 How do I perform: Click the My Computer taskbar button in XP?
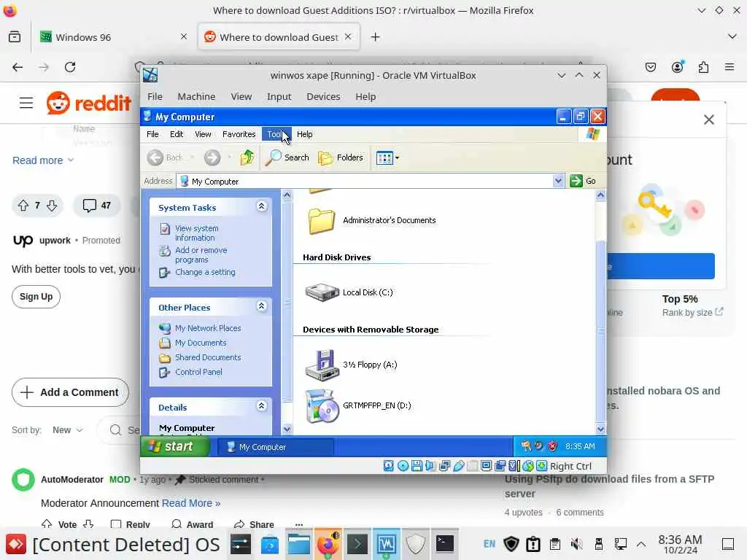(275, 447)
